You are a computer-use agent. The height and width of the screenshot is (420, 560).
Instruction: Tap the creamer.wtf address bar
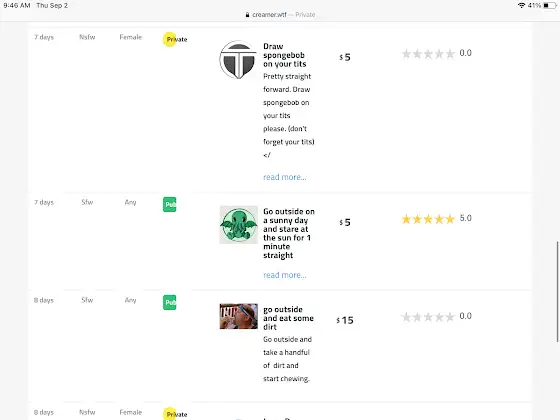click(280, 15)
